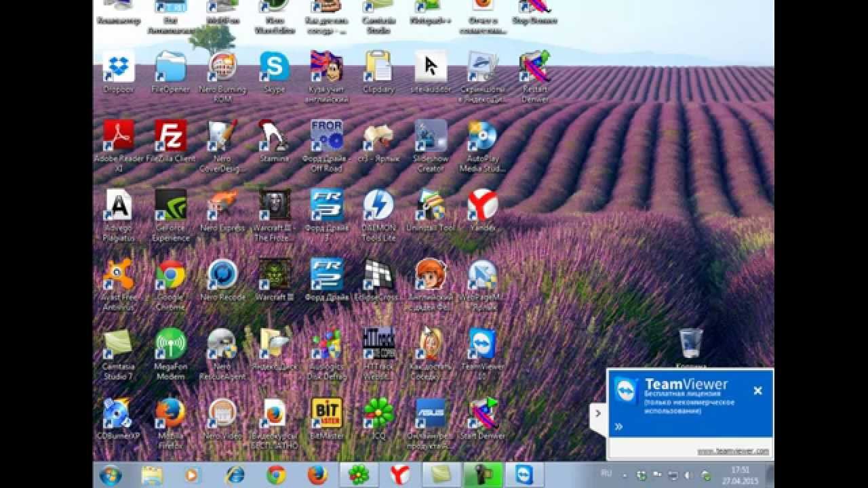Open the volume control tray icon
The image size is (868, 488).
(x=689, y=475)
